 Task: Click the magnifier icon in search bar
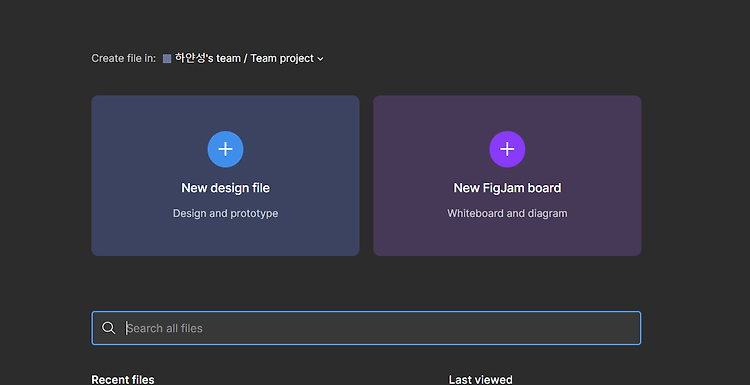pos(109,328)
